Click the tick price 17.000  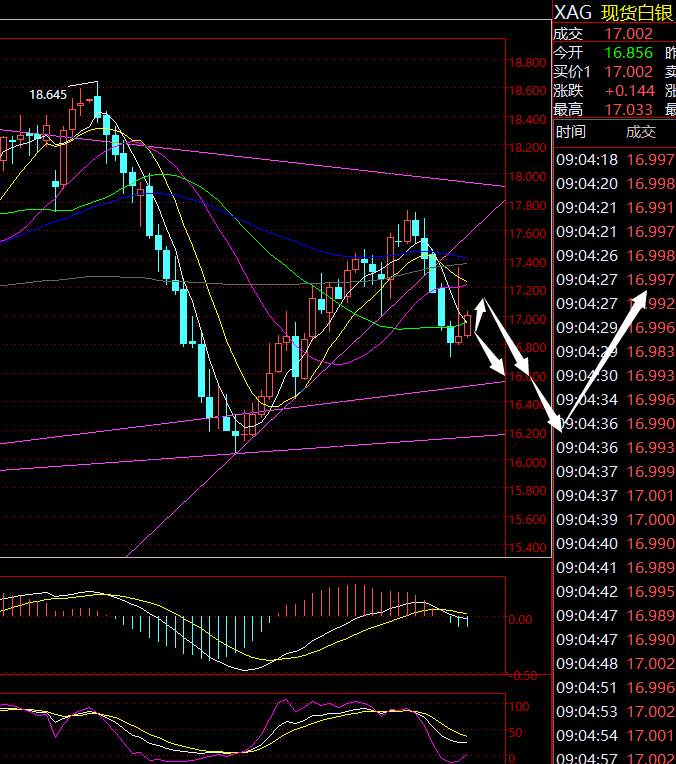pos(651,519)
